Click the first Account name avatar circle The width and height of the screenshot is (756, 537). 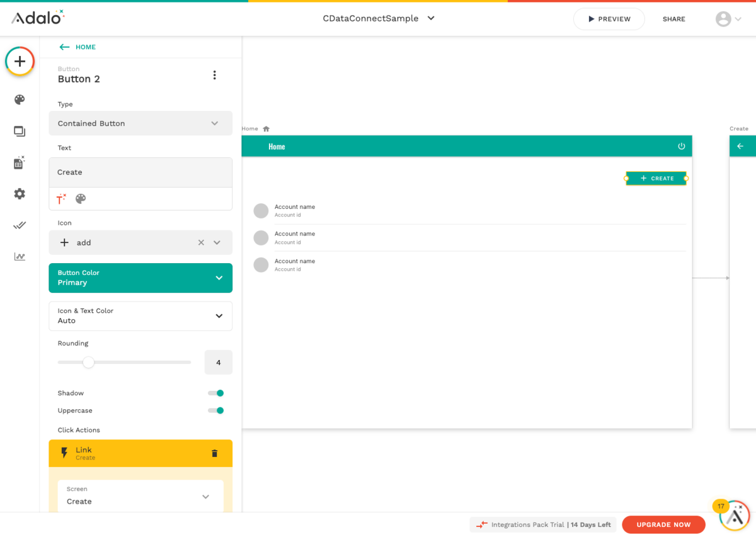pyautogui.click(x=261, y=211)
